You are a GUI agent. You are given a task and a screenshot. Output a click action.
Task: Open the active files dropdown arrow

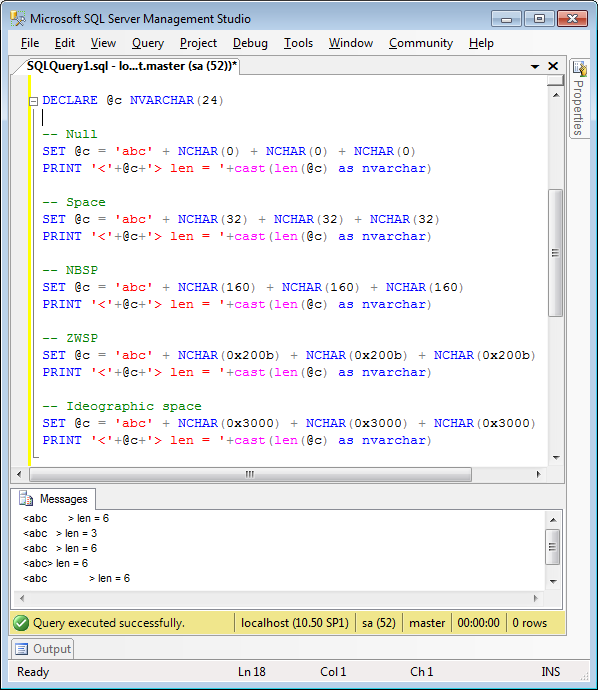535,66
